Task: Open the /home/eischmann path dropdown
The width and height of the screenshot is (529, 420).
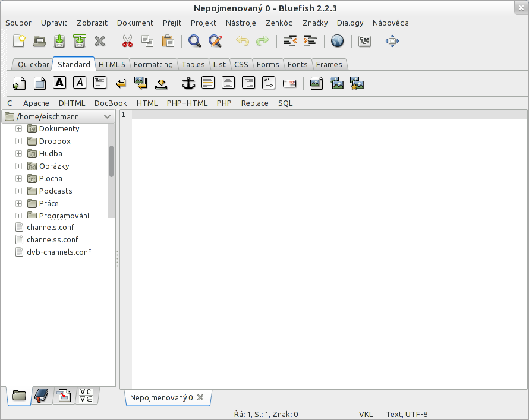Action: coord(107,117)
